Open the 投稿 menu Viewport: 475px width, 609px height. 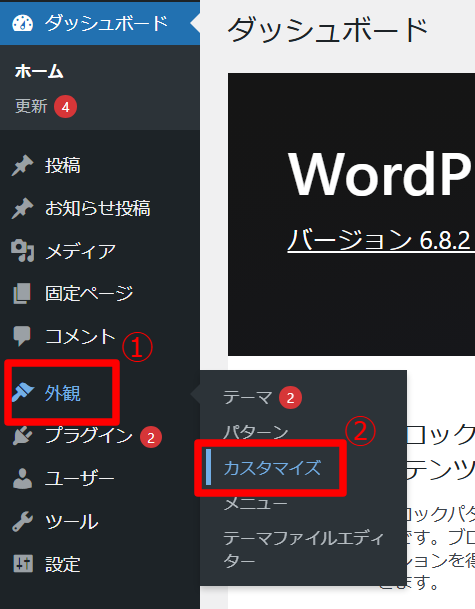pyautogui.click(x=100, y=165)
